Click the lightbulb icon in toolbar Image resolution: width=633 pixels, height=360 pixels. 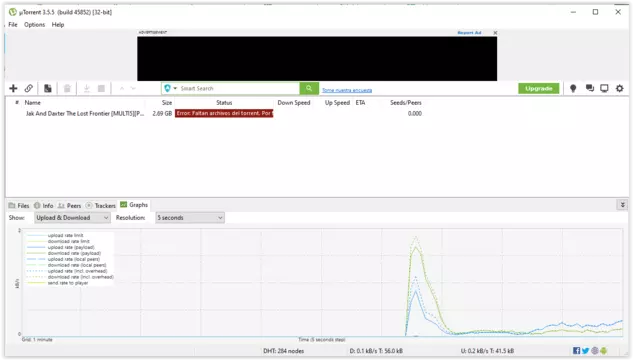pyautogui.click(x=573, y=88)
